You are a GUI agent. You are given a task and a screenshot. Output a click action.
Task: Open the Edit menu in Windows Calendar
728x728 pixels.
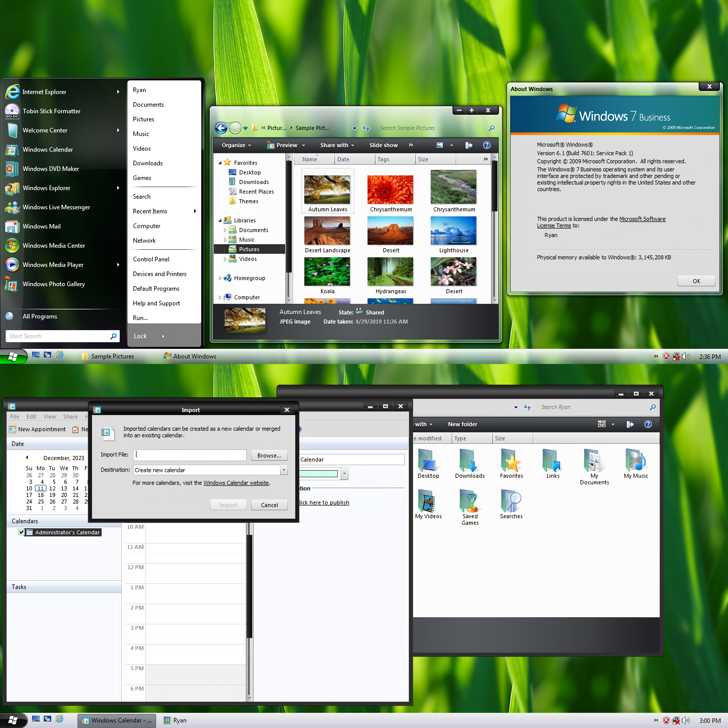31,416
